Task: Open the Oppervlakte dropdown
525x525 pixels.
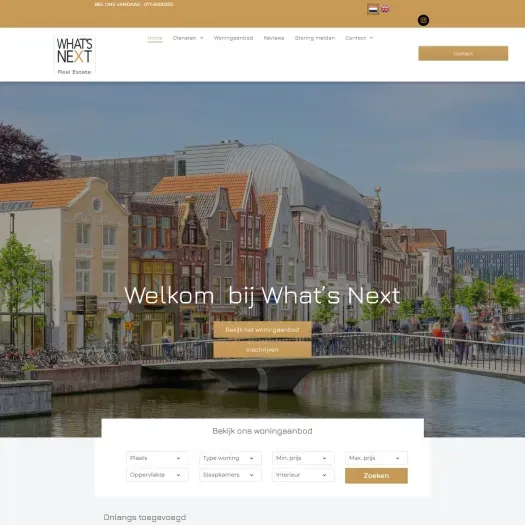Action: 157,475
